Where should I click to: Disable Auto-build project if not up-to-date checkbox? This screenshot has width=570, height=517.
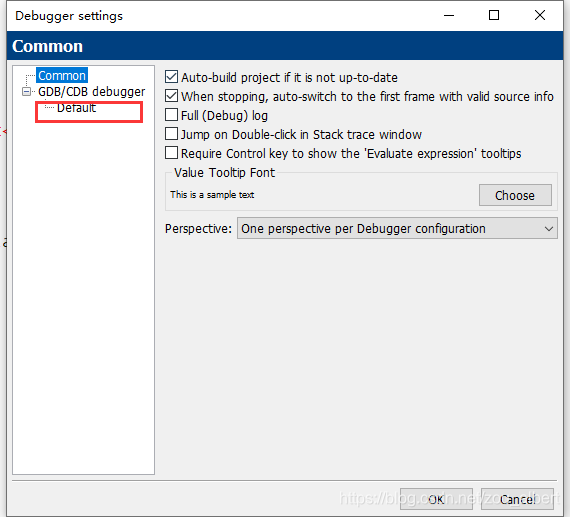[x=171, y=77]
